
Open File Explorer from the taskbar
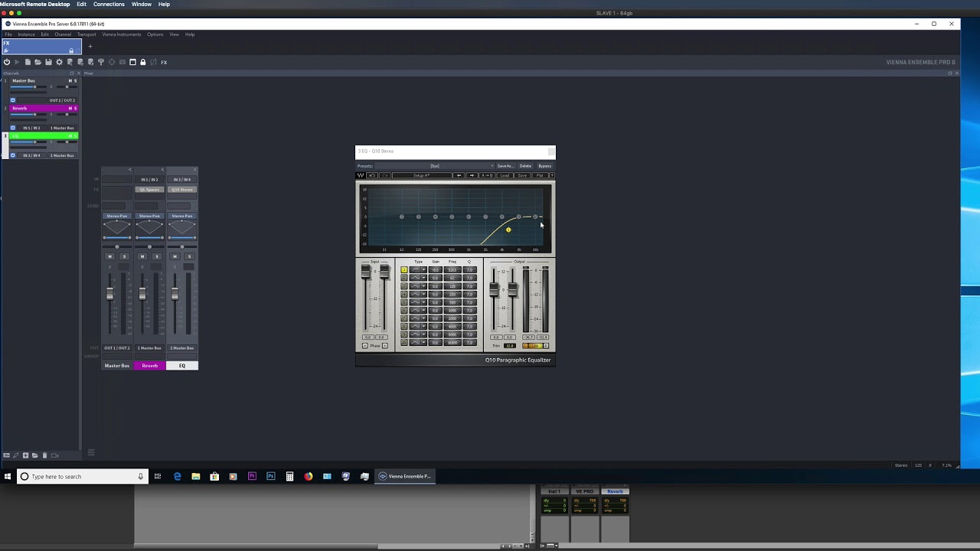(196, 476)
